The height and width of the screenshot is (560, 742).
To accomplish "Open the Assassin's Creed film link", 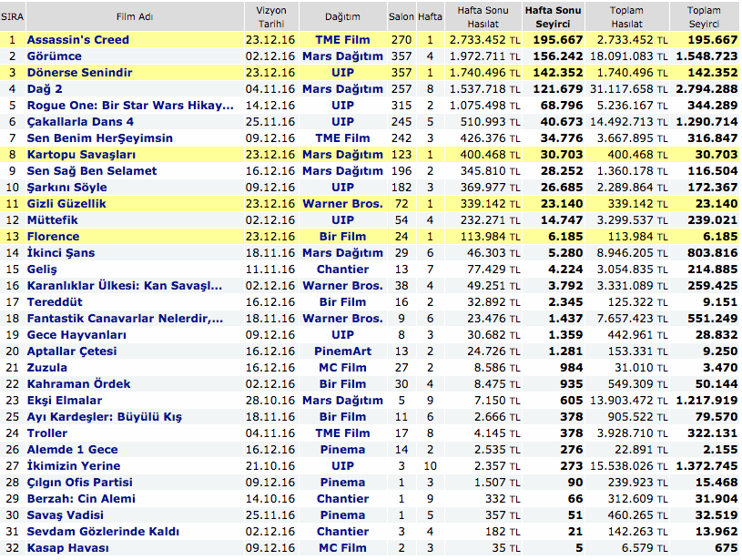I will [x=77, y=40].
